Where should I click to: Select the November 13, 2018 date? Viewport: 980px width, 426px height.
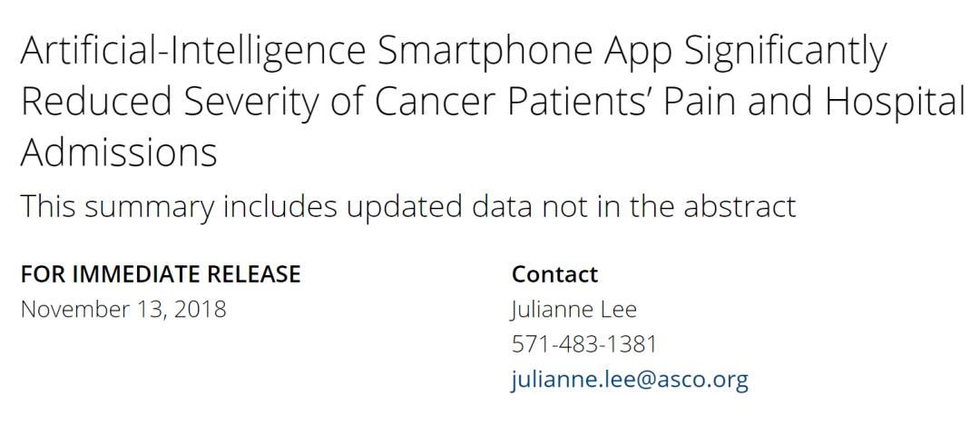coord(123,309)
